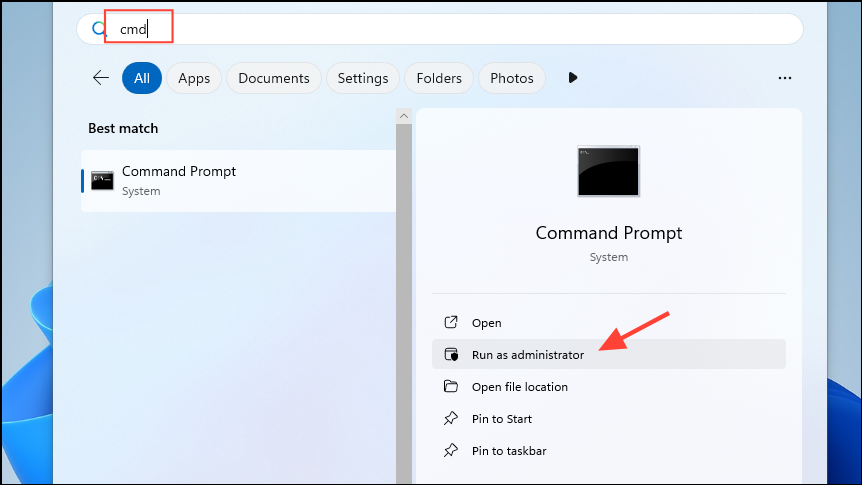This screenshot has height=485, width=862.
Task: Click the search magnifier icon
Action: tap(98, 29)
